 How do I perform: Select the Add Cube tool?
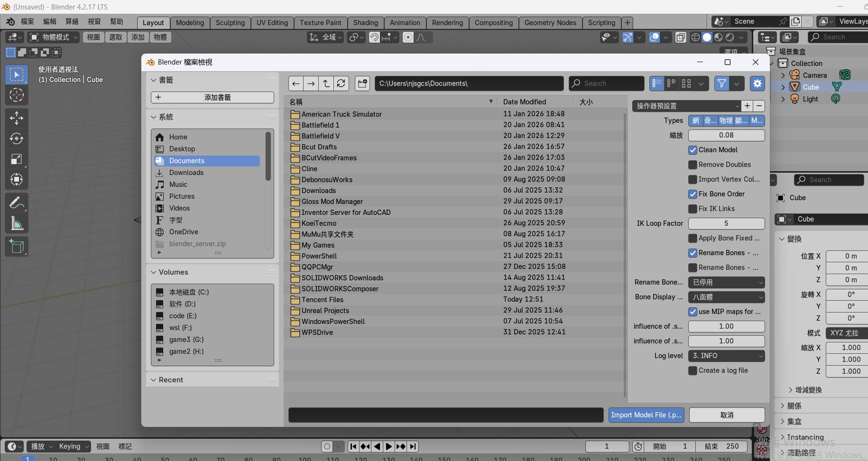[x=17, y=247]
